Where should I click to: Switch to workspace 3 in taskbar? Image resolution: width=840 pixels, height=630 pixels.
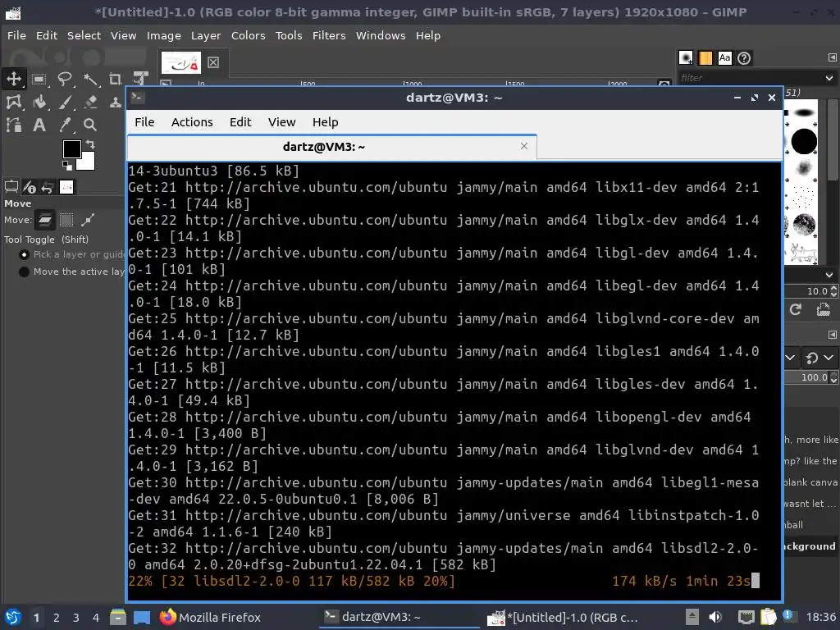[76, 618]
